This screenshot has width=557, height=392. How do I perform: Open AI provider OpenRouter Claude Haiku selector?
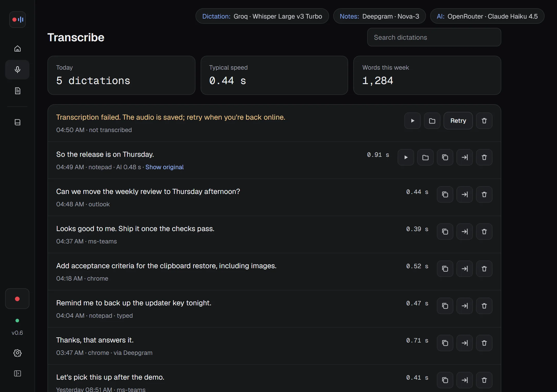[487, 16]
